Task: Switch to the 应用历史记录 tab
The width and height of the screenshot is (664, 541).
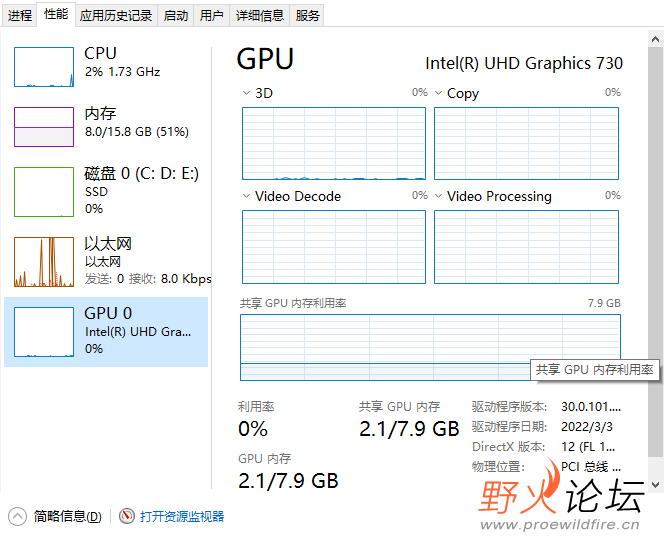Action: point(116,16)
